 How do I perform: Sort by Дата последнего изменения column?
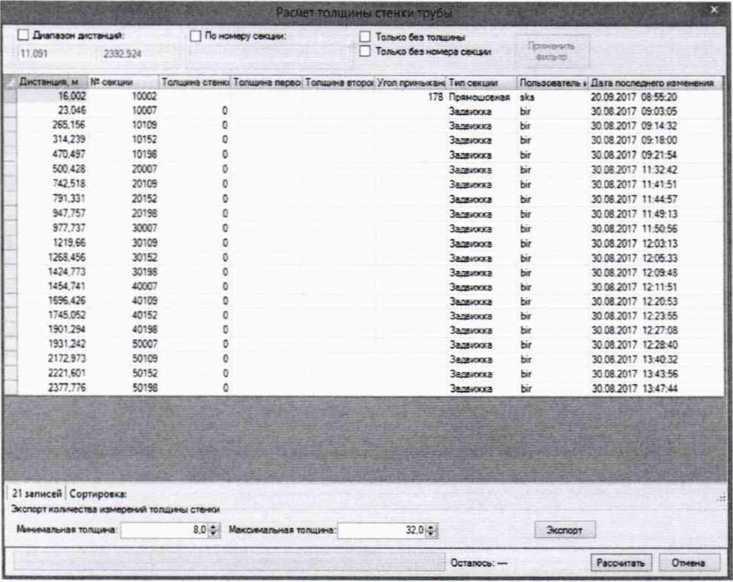(x=651, y=82)
